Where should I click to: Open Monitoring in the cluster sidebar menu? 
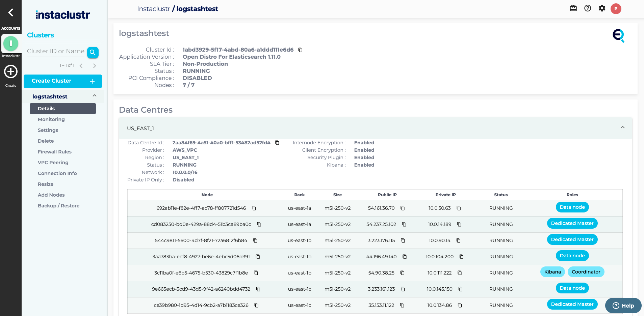(51, 119)
